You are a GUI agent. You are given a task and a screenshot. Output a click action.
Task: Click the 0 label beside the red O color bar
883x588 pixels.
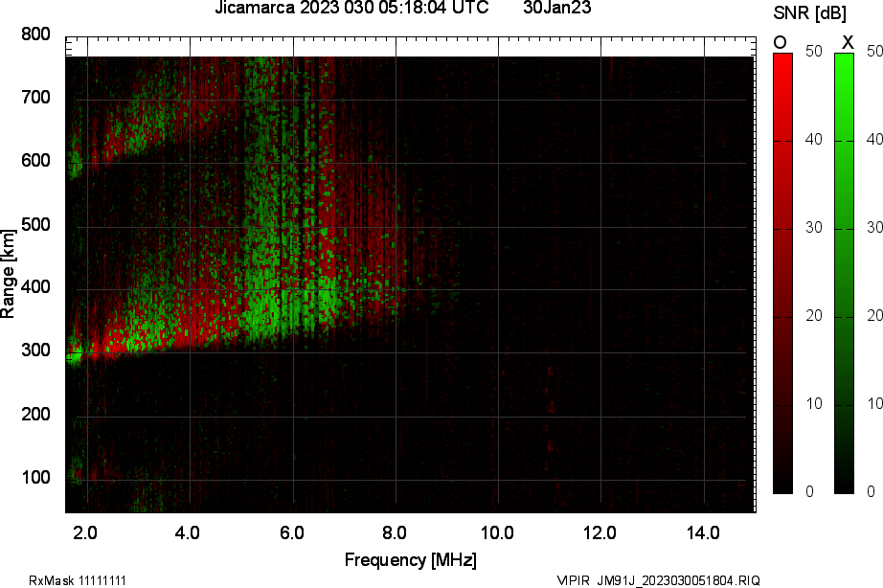(x=810, y=491)
